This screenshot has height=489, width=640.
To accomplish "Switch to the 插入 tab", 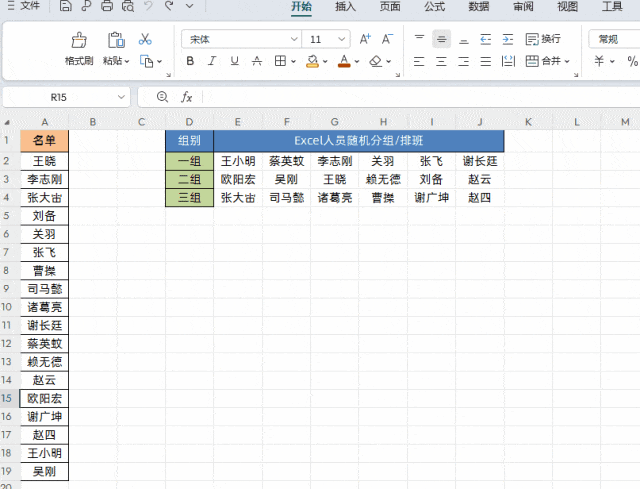I will point(345,6).
